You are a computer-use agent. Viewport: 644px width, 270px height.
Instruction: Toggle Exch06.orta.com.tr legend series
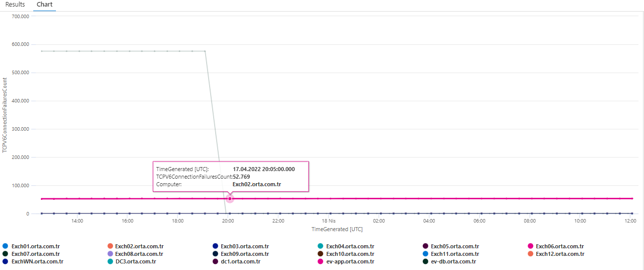[x=555, y=246]
